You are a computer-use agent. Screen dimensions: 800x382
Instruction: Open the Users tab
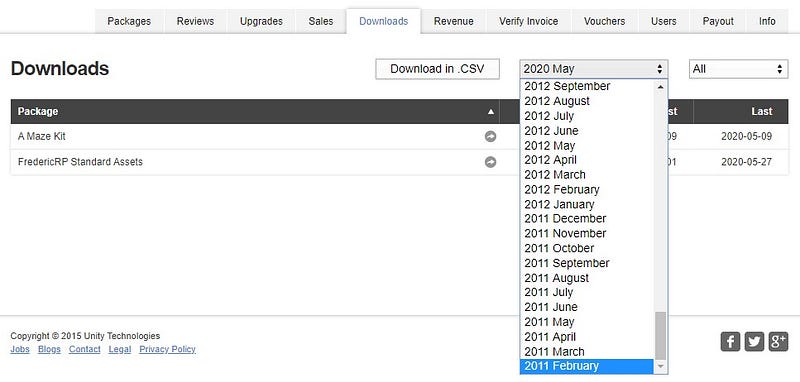point(664,21)
